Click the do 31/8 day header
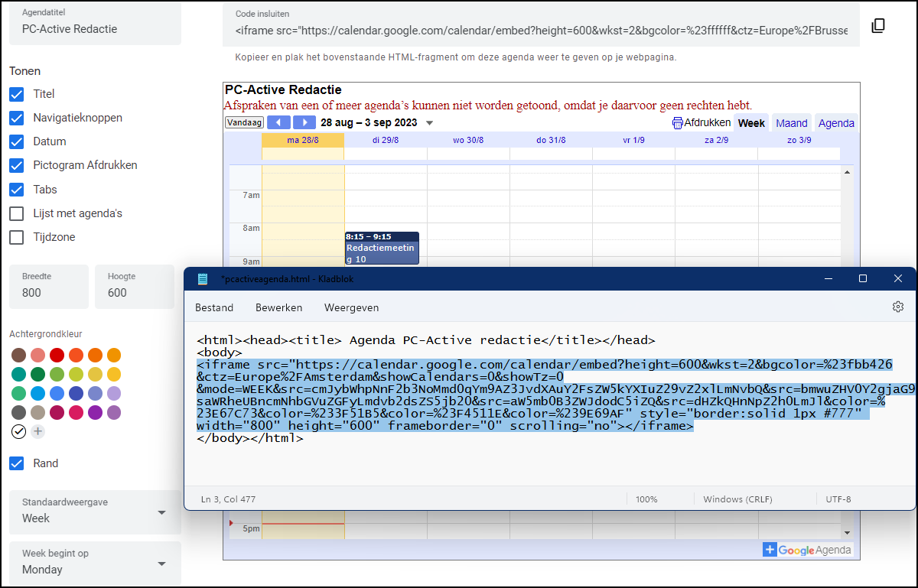918x588 pixels. tap(551, 140)
